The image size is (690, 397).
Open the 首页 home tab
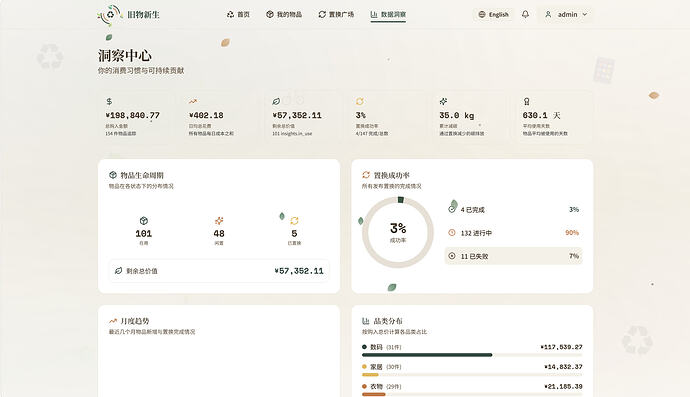pos(238,15)
